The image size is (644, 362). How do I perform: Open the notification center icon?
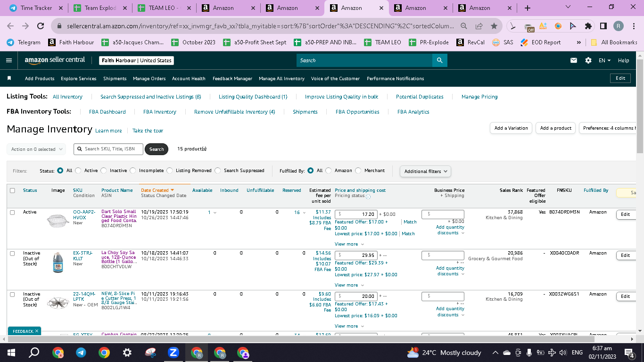629,353
